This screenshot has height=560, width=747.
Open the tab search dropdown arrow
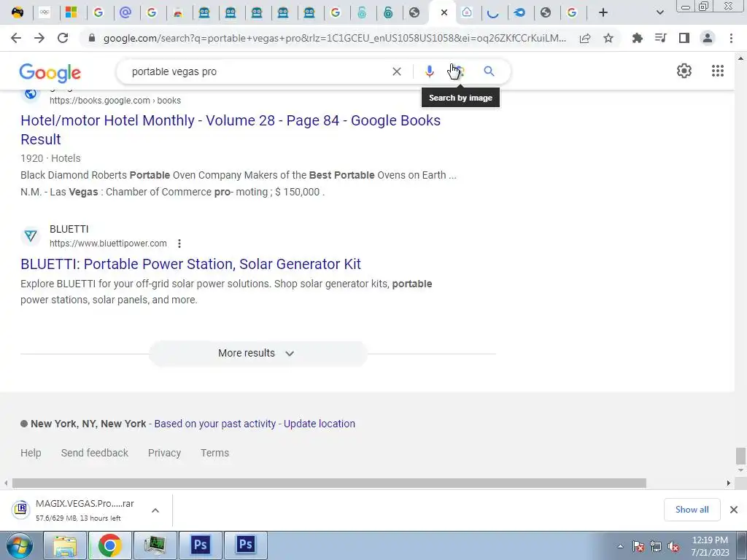click(x=659, y=12)
